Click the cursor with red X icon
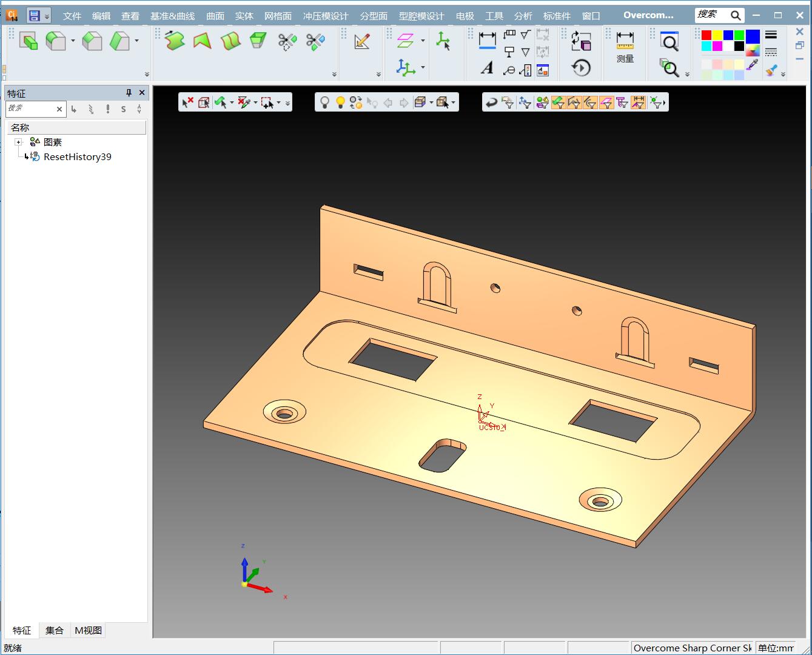 [187, 102]
